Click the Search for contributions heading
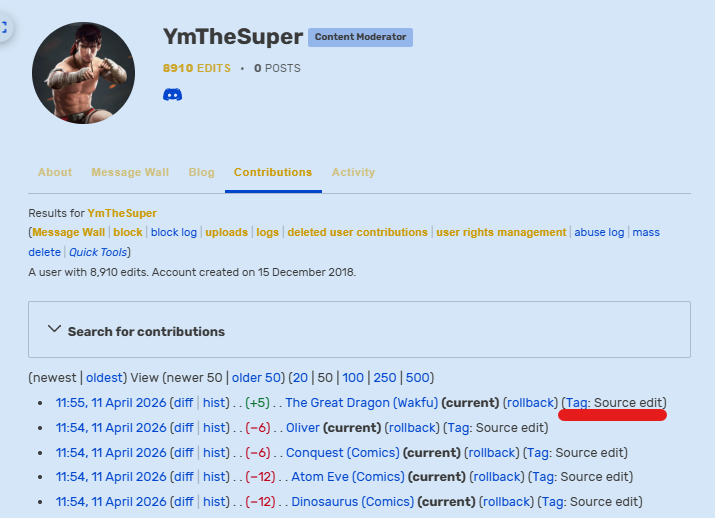 146,332
